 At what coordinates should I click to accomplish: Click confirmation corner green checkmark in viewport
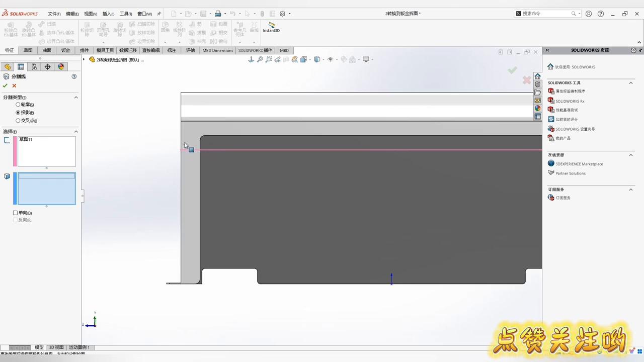pyautogui.click(x=512, y=70)
